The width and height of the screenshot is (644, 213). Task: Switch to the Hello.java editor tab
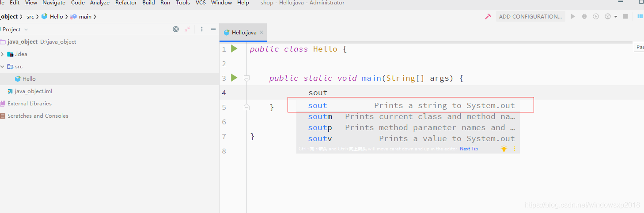pyautogui.click(x=243, y=33)
